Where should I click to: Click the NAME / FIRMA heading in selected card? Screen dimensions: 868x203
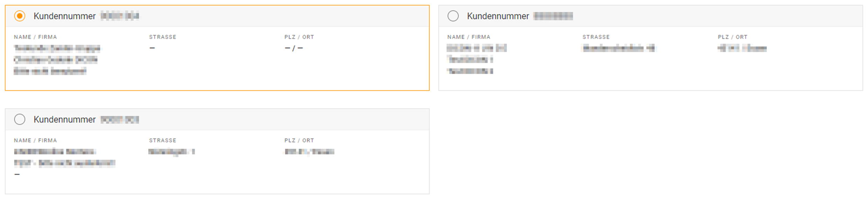point(35,37)
